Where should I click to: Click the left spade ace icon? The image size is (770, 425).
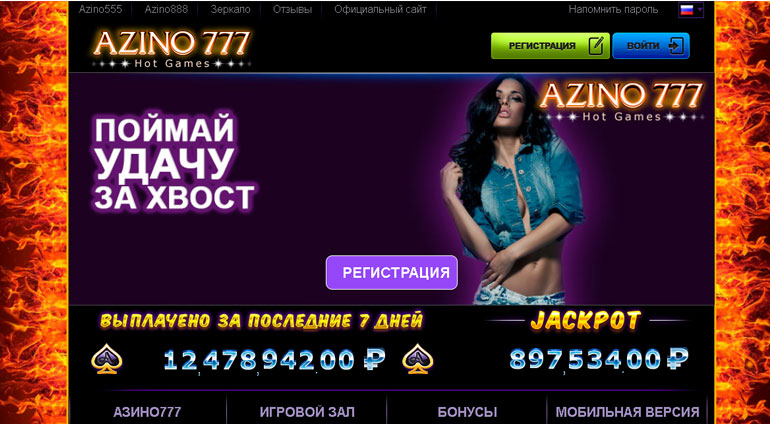pyautogui.click(x=107, y=358)
